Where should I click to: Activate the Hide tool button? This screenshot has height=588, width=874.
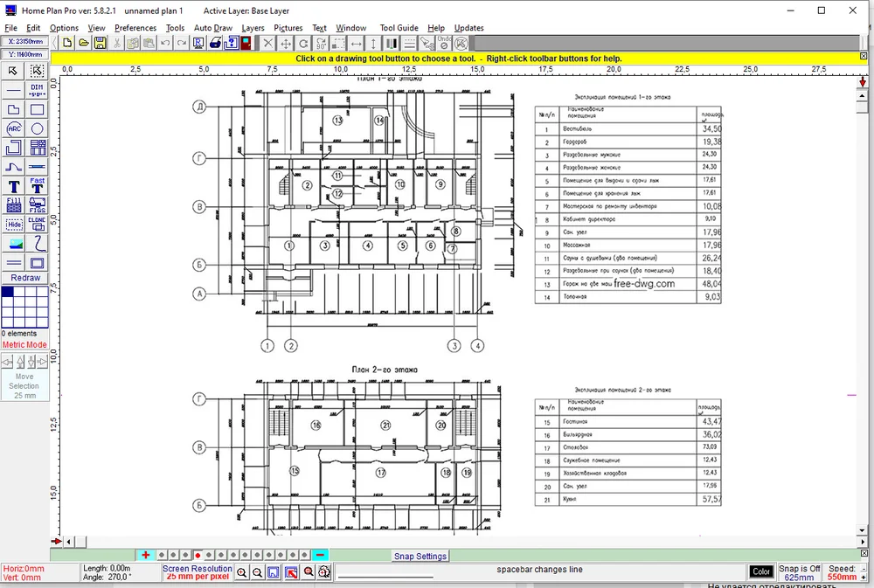pos(14,224)
